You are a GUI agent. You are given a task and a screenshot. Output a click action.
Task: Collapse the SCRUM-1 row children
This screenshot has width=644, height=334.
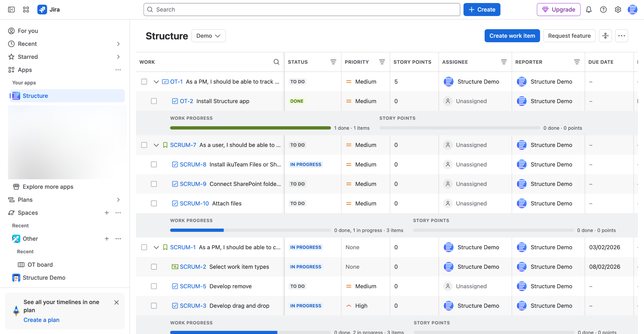click(x=156, y=247)
